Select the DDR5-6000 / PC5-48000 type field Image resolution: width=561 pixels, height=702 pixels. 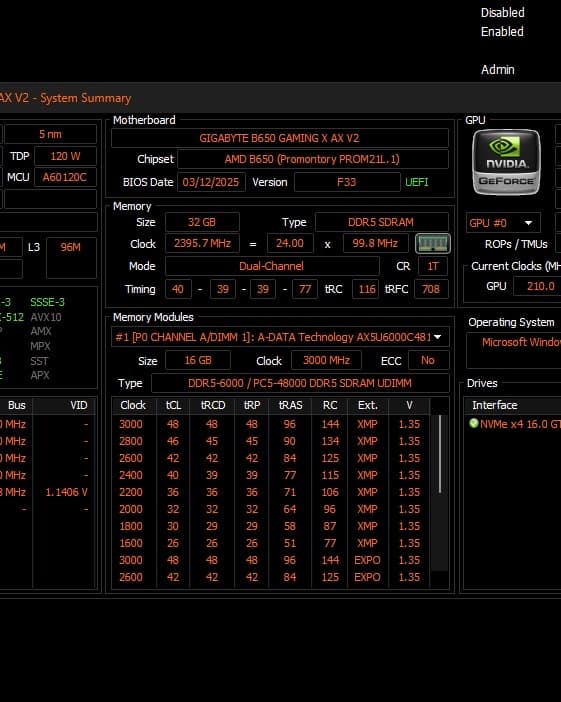[x=300, y=383]
